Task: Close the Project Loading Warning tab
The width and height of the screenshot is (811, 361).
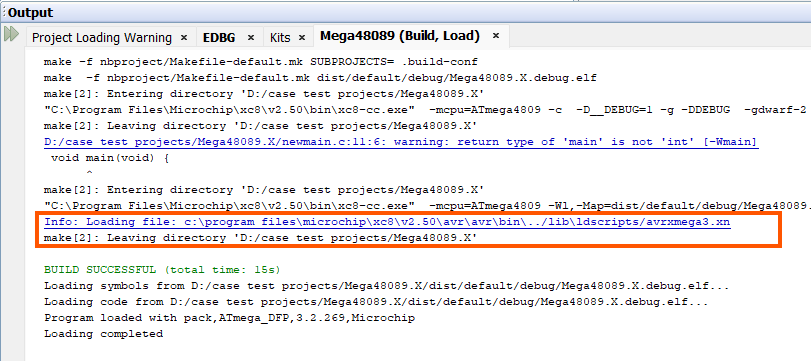Action: point(184,38)
